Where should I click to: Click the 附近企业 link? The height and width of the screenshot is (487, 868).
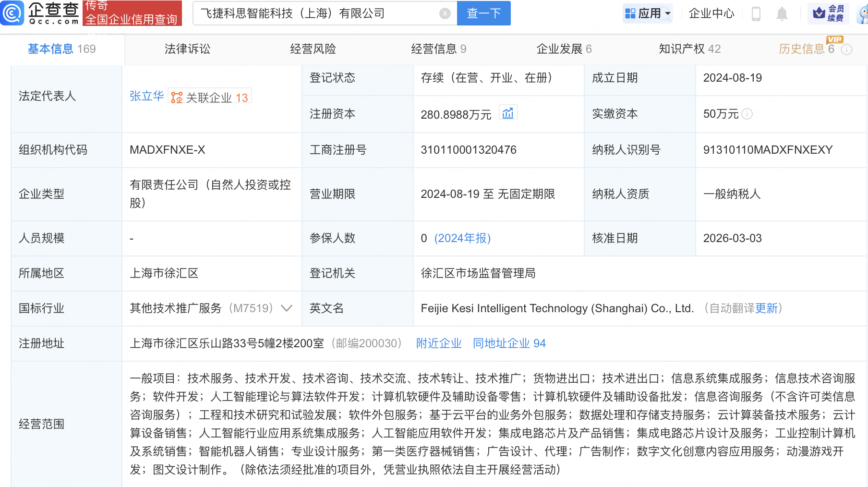click(438, 343)
